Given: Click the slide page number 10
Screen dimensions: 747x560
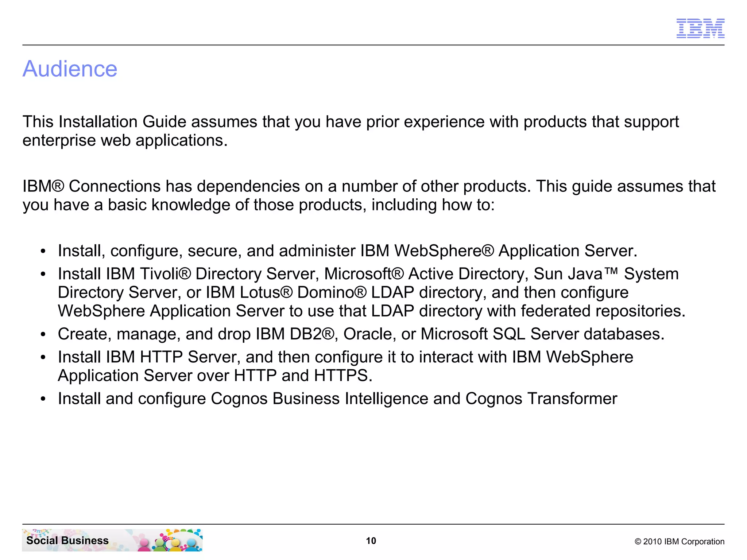Looking at the screenshot, I should tap(371, 541).
